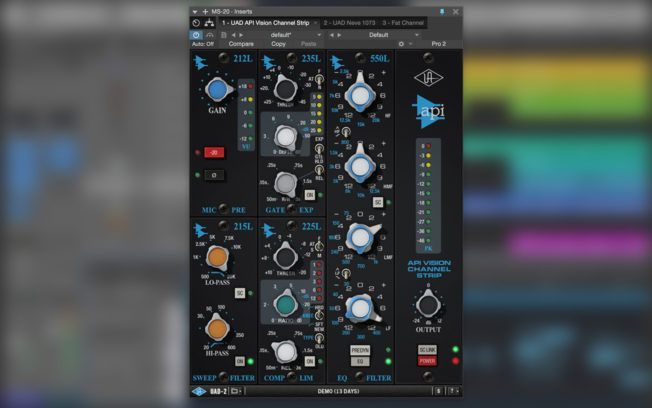This screenshot has width=652, height=408.
Task: Toggle the EQ enable button
Action: [360, 361]
